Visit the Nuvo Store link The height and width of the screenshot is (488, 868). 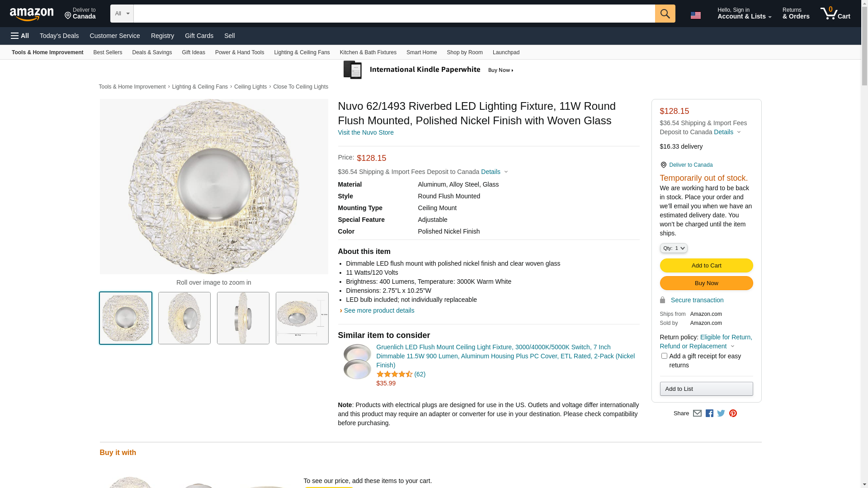365,132
